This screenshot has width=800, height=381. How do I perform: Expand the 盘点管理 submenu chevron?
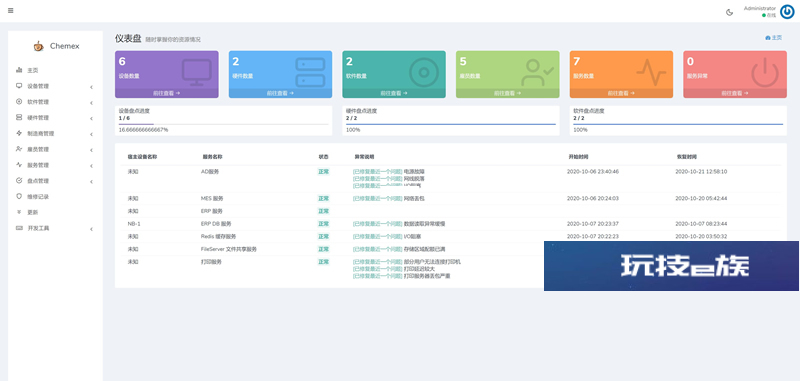[x=91, y=182]
